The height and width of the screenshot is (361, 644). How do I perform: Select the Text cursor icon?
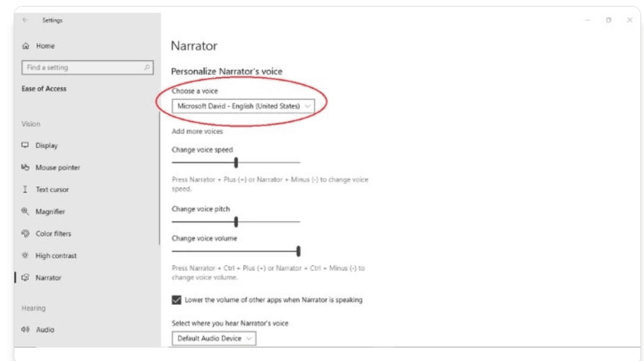click(26, 189)
